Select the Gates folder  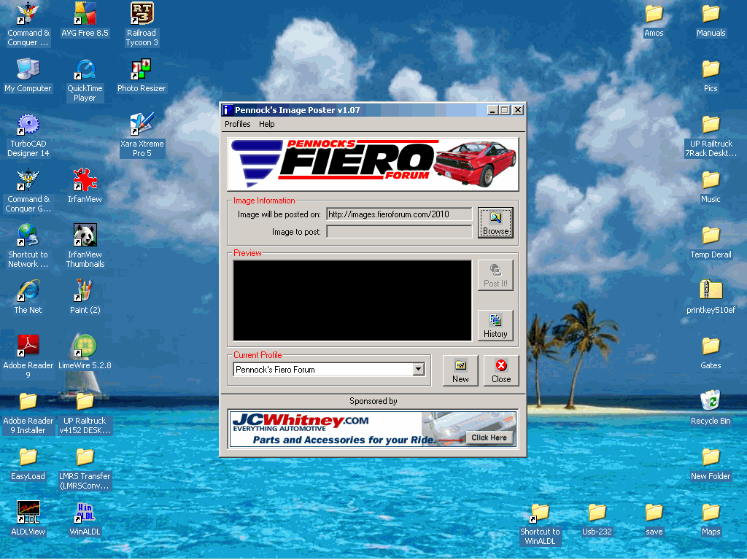[x=711, y=352]
